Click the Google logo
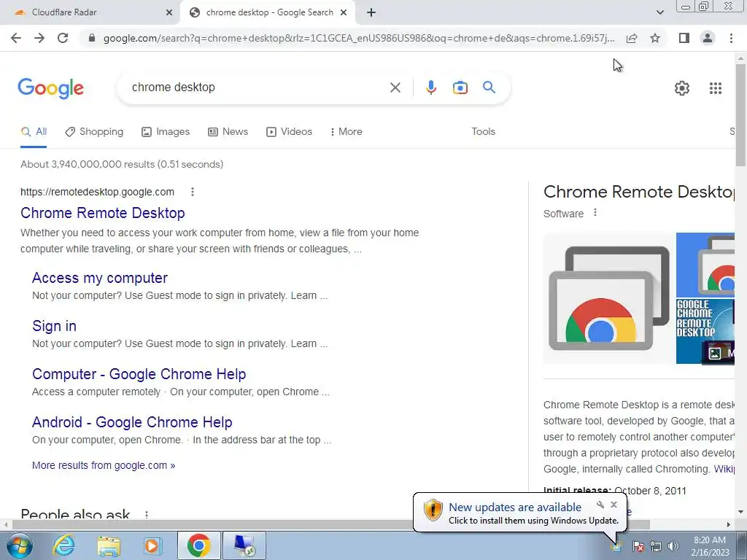 (x=50, y=88)
